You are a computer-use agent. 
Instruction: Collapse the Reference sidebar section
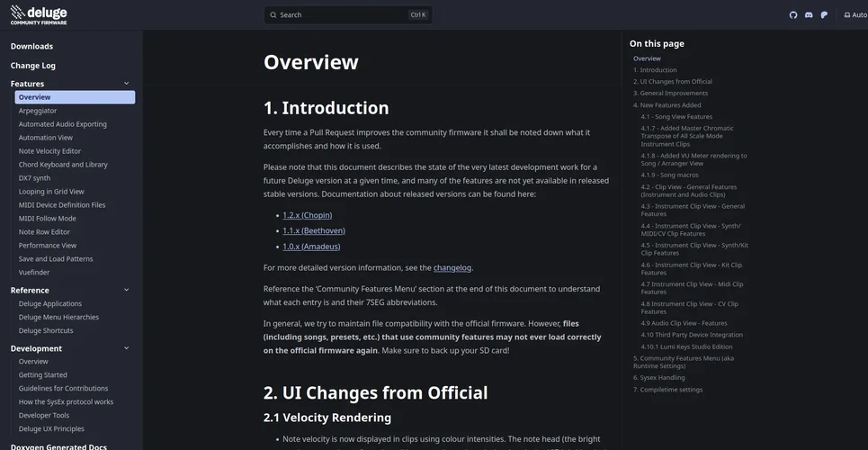pos(126,290)
